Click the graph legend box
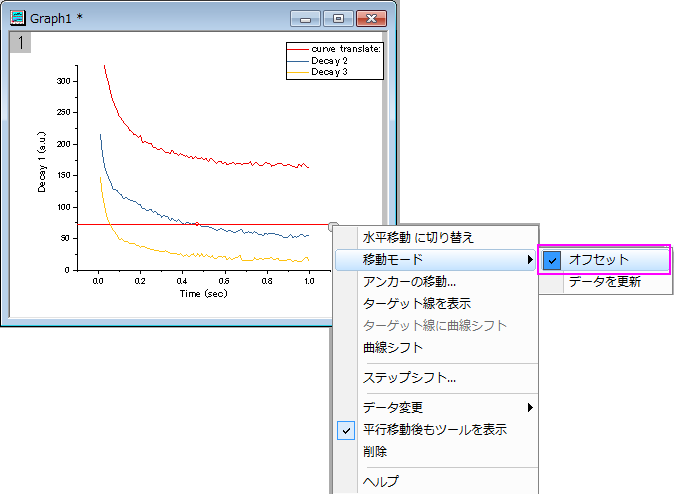Viewport: 674px width, 494px height. click(335, 61)
